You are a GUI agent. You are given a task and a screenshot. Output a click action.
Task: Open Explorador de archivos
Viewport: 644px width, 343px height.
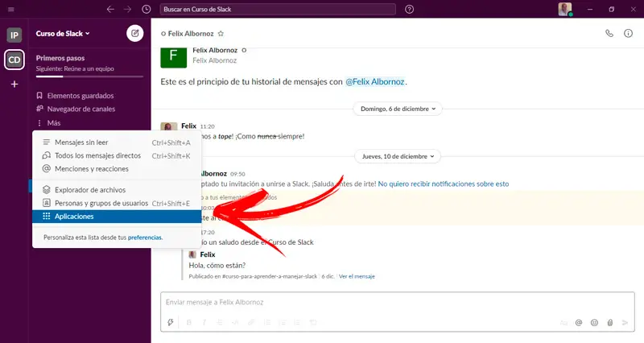117,190
